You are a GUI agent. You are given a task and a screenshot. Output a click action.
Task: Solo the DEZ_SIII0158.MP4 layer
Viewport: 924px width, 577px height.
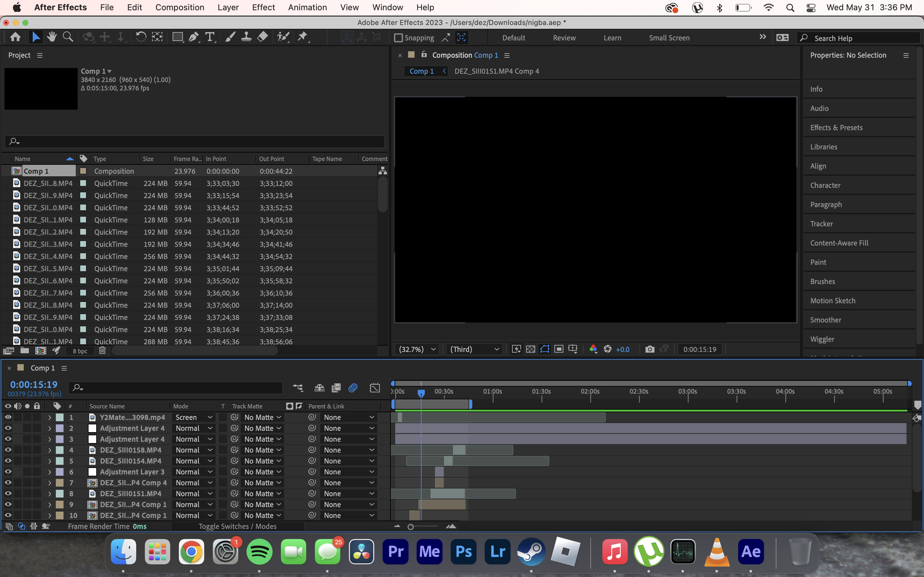(27, 450)
